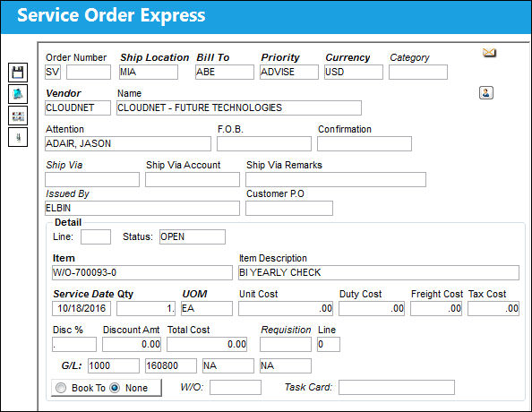Viewport: 532px width, 412px height.
Task: Click the Unit Cost field
Action: (286, 308)
